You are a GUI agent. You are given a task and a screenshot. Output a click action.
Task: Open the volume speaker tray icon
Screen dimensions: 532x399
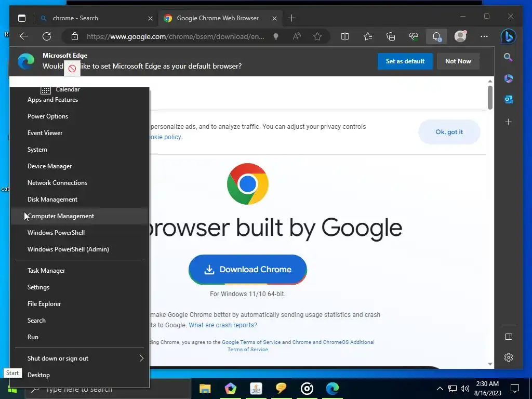[465, 389]
